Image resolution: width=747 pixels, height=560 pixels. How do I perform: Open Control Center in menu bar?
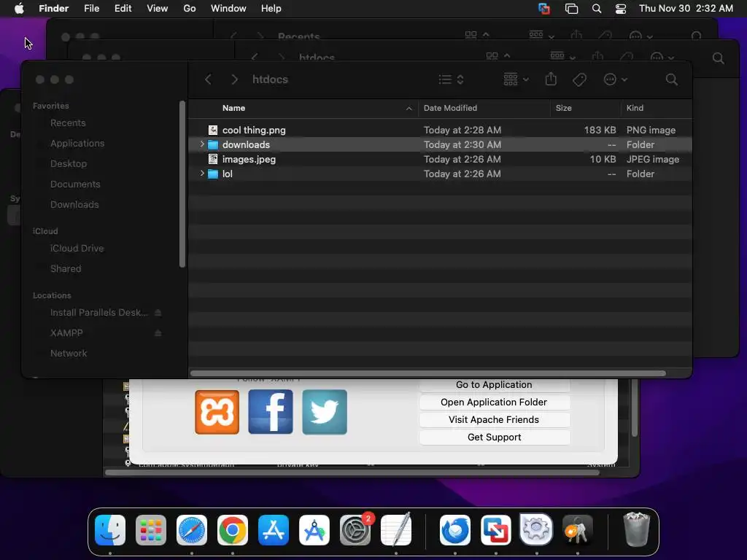coord(621,9)
